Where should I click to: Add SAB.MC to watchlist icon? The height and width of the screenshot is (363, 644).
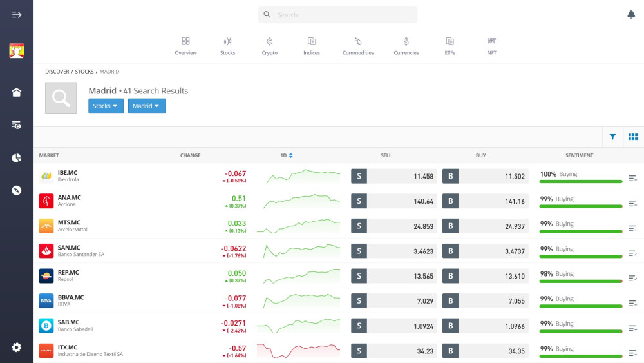pos(632,328)
